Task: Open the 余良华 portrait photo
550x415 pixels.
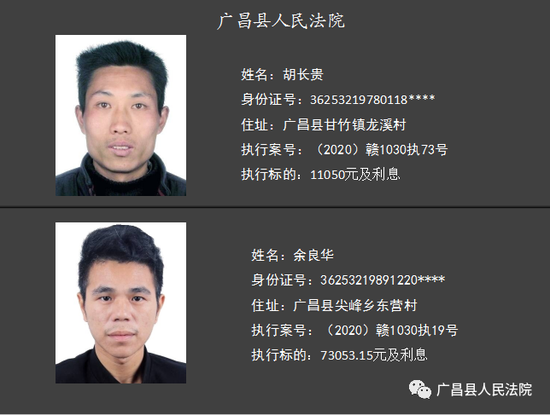Action: pos(121,302)
